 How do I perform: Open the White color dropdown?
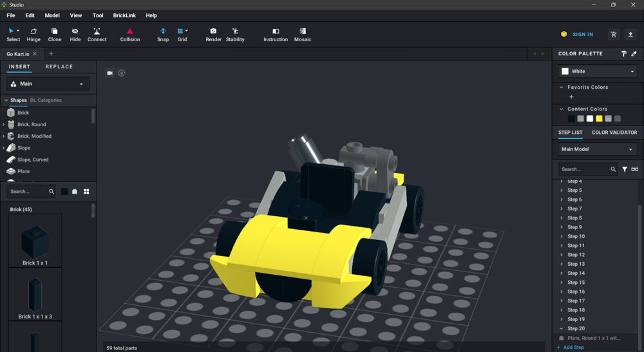click(598, 71)
